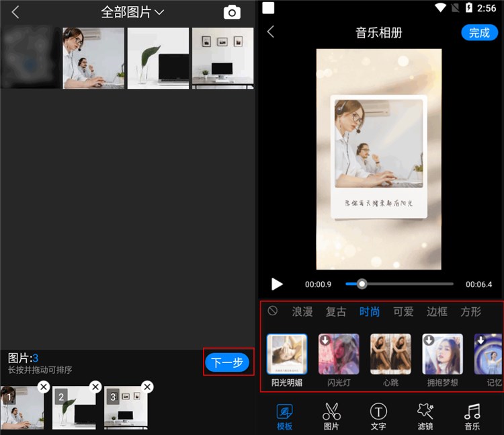The height and width of the screenshot is (435, 504).
Task: Tap selected thumbnail numbered 2
Action: coord(74,407)
